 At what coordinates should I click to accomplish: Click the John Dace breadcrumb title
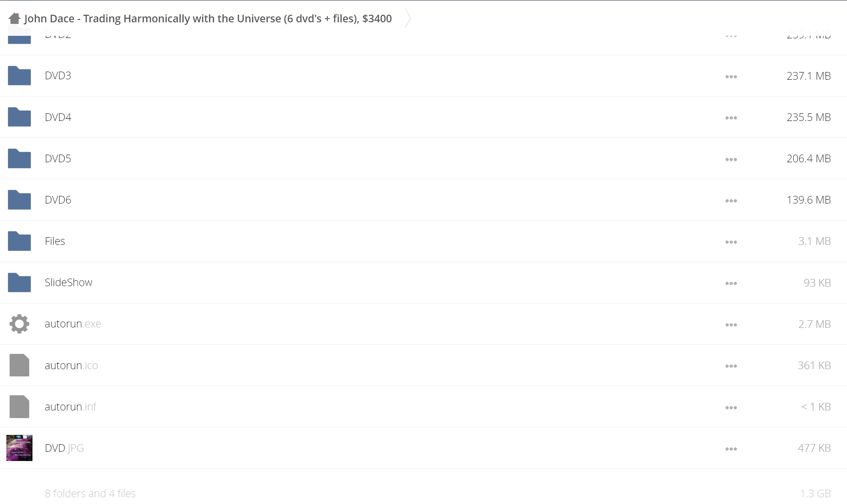click(208, 19)
